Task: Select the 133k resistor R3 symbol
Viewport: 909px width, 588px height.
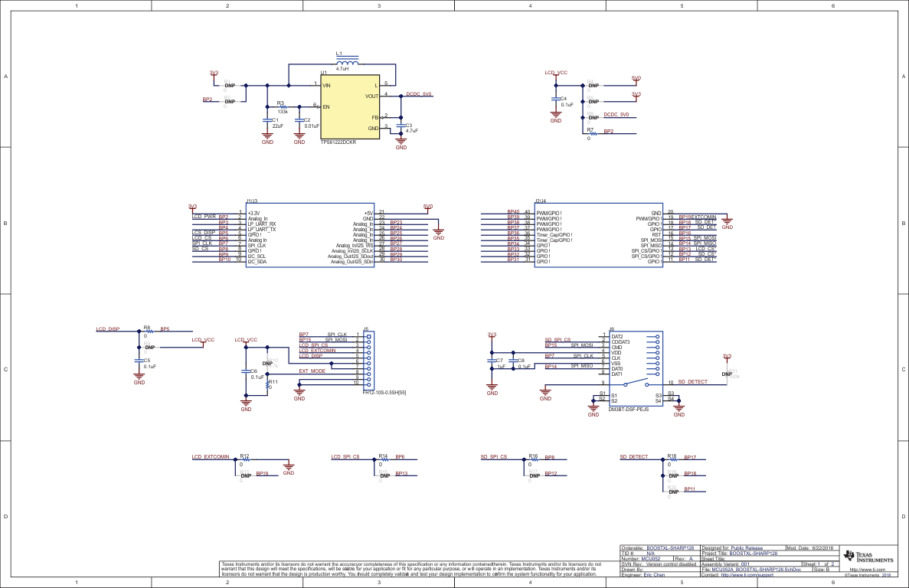Action: click(x=283, y=107)
